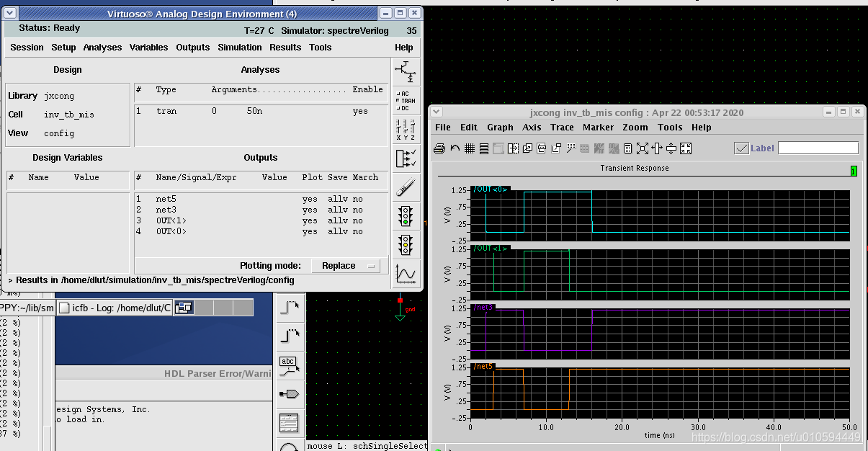The width and height of the screenshot is (868, 451).
Task: Click the Label text input field
Action: click(x=818, y=148)
